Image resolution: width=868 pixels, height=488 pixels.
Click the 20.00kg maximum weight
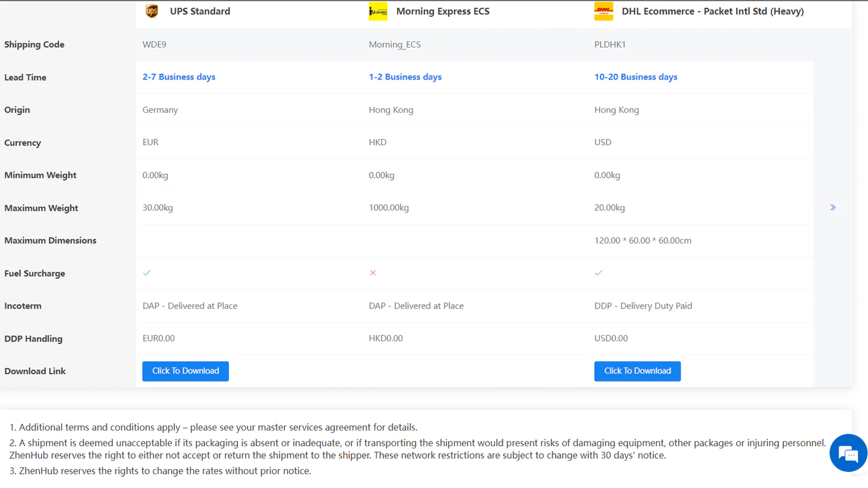(x=610, y=208)
